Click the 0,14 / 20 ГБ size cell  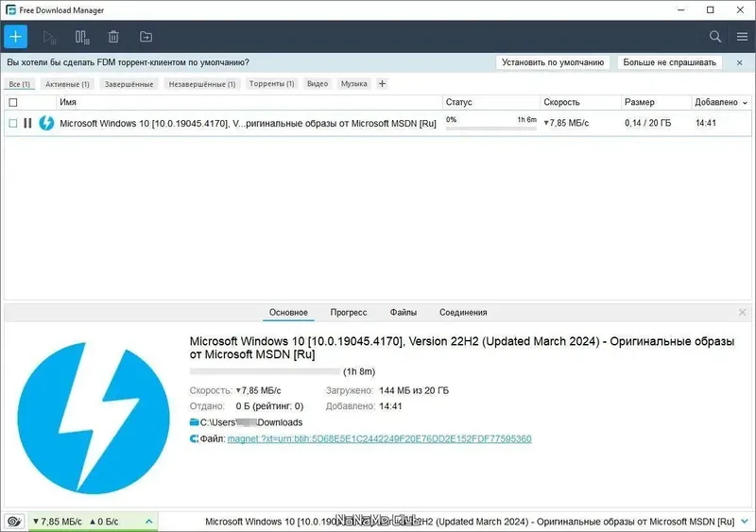[x=647, y=124]
